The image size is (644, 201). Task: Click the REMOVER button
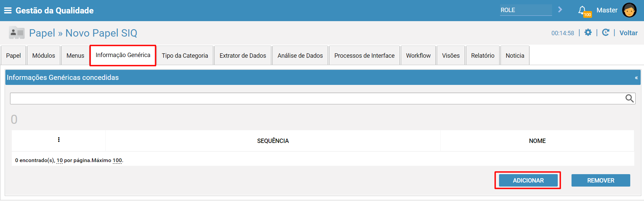(601, 181)
